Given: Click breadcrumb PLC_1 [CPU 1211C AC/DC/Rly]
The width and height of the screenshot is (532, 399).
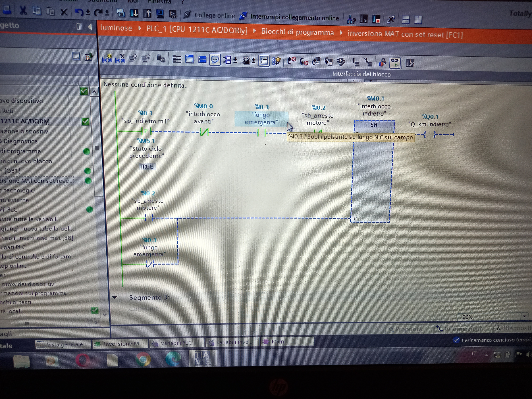Looking at the screenshot, I should point(197,30).
